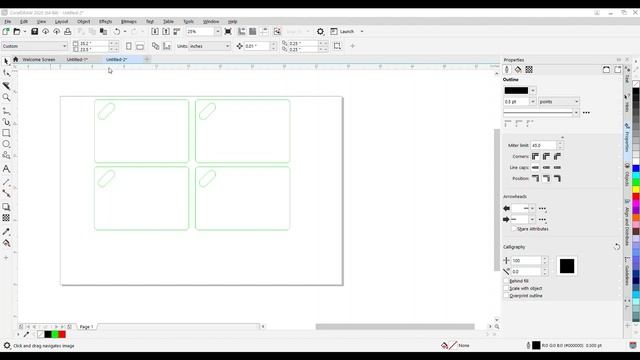Click the Print icon
640x360 pixels.
pyautogui.click(x=68, y=31)
